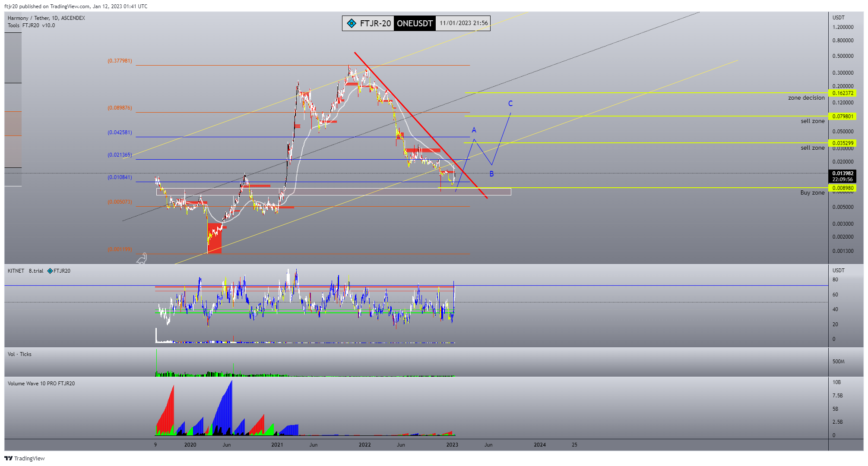Click the 2021 marker on the time axis
868x466 pixels.
pos(277,445)
